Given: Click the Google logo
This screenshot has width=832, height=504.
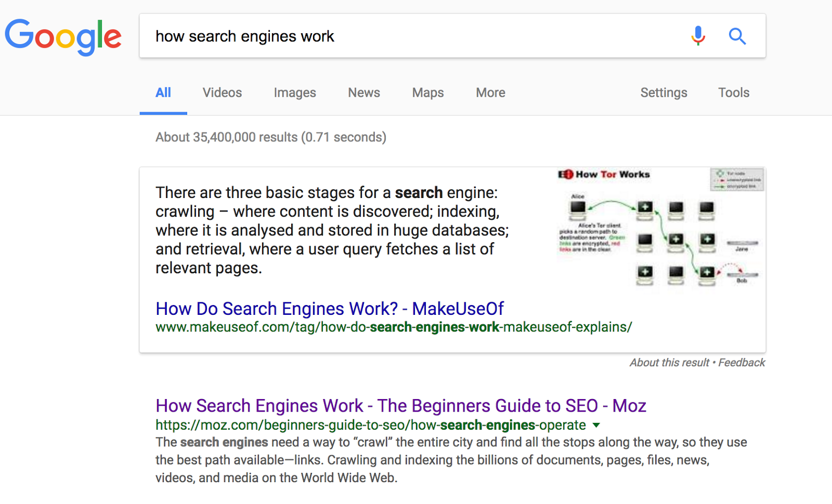Looking at the screenshot, I should coord(63,36).
